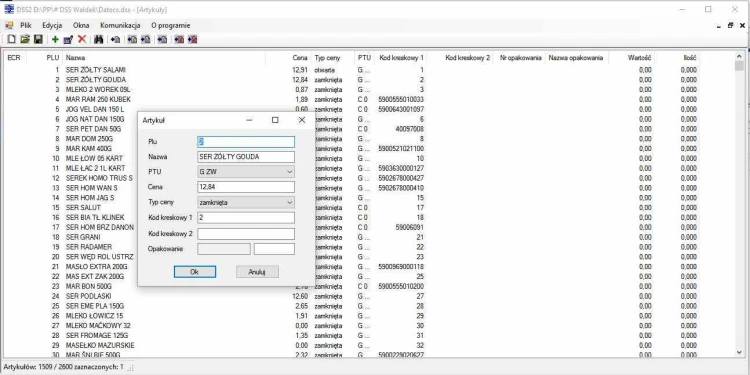
Task: Select the row SER FROMAGE 125G
Action: pyautogui.click(x=351, y=335)
